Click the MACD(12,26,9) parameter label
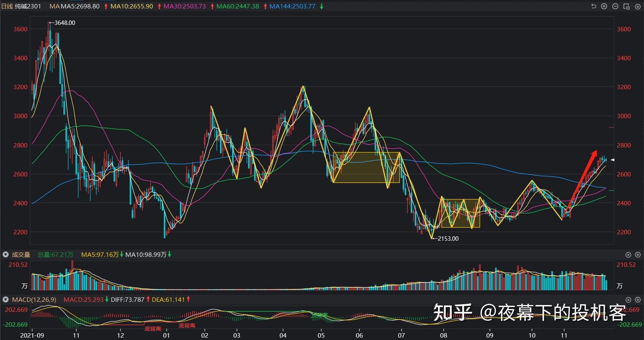Viewport: 644px width, 340px height. 34,299
